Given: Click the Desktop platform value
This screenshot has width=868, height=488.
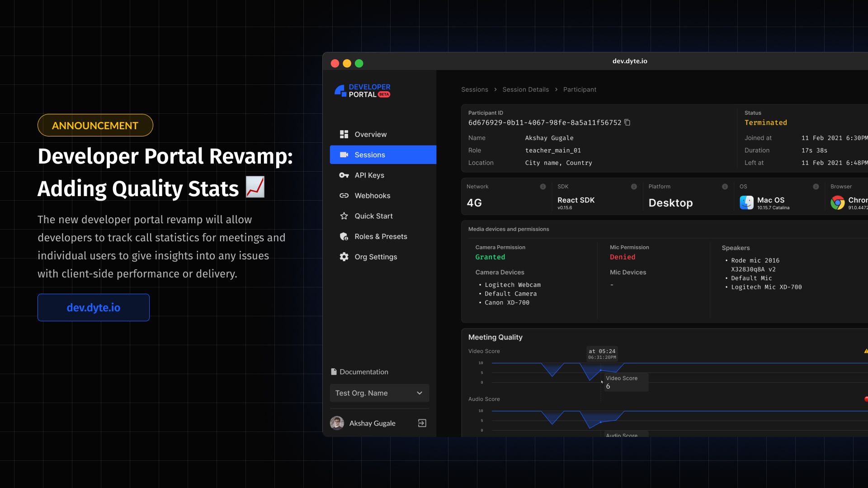Looking at the screenshot, I should click(670, 203).
